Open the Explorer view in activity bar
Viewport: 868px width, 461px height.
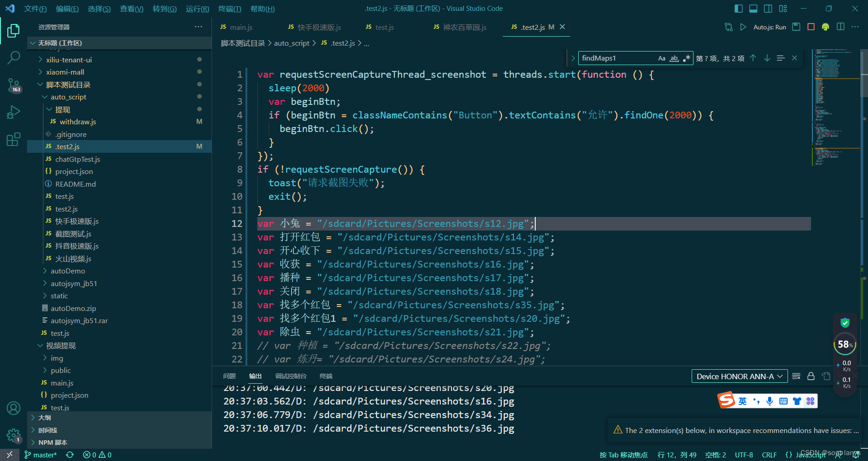(x=14, y=31)
